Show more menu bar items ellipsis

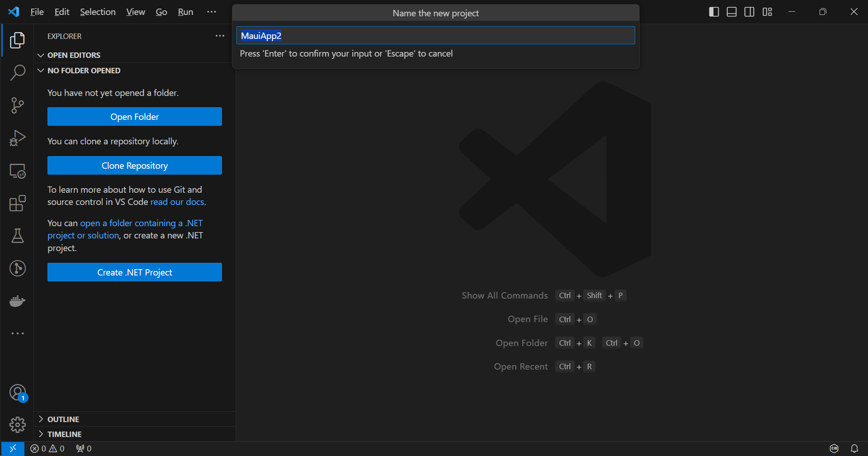click(212, 12)
